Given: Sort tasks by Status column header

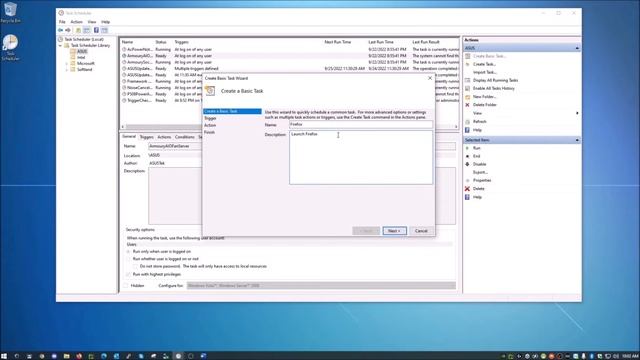Looking at the screenshot, I should [161, 42].
